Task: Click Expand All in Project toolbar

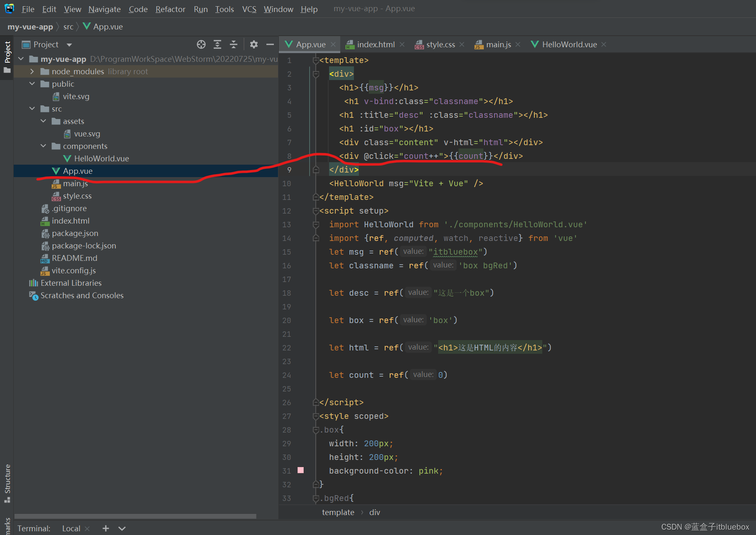Action: pos(217,44)
